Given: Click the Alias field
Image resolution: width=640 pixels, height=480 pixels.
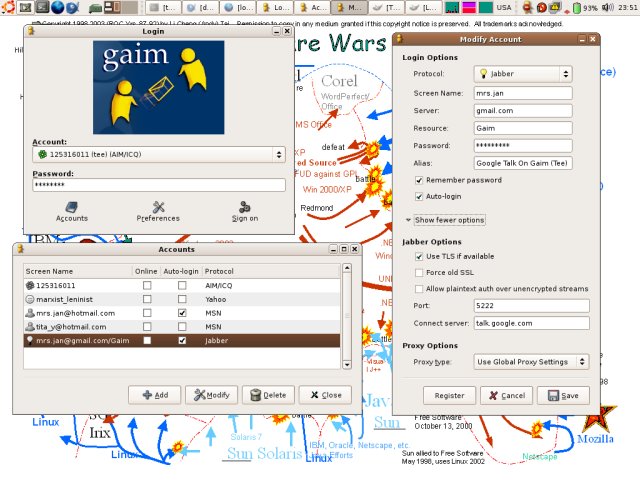Looking at the screenshot, I should click(523, 163).
